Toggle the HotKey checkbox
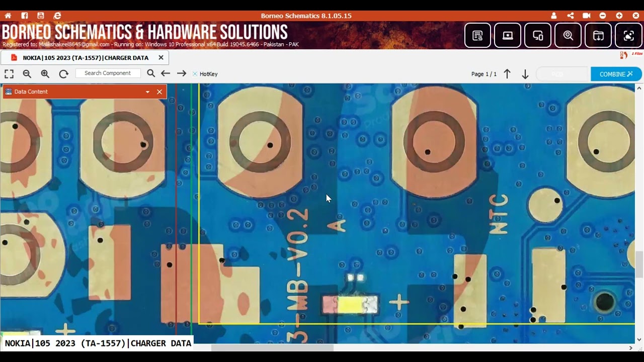Screen dimensions: 644x362 tap(195, 74)
